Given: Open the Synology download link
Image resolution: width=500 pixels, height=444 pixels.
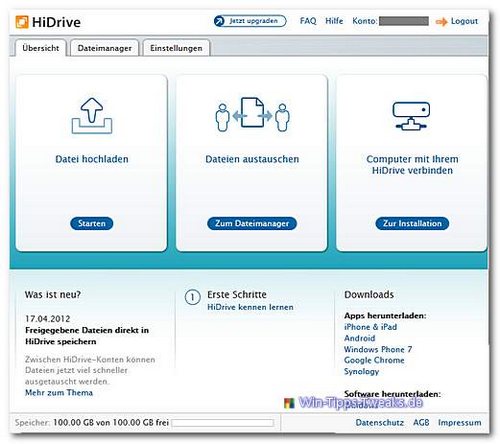Looking at the screenshot, I should 362,372.
